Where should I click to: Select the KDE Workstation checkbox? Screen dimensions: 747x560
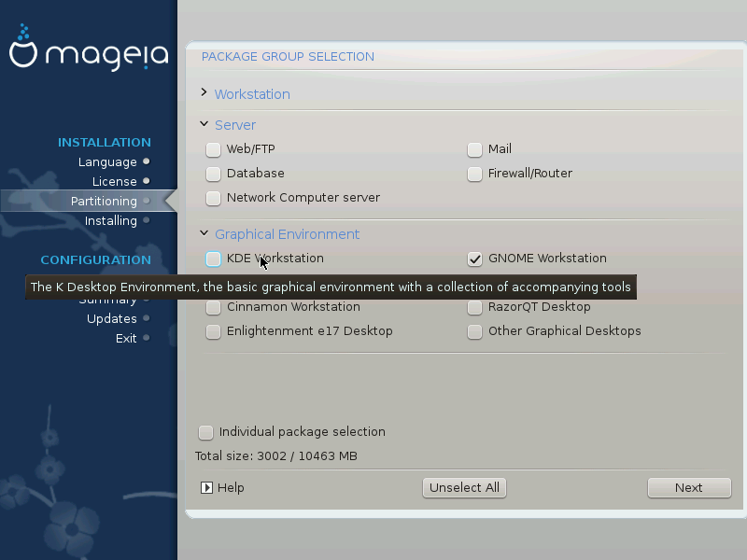pos(213,259)
